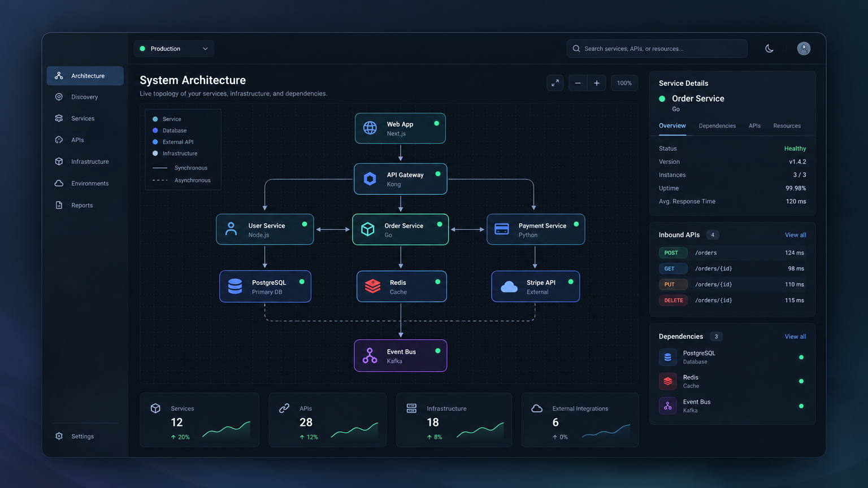Click the User Service person icon
Screen dimensions: 868x488
(x=231, y=229)
